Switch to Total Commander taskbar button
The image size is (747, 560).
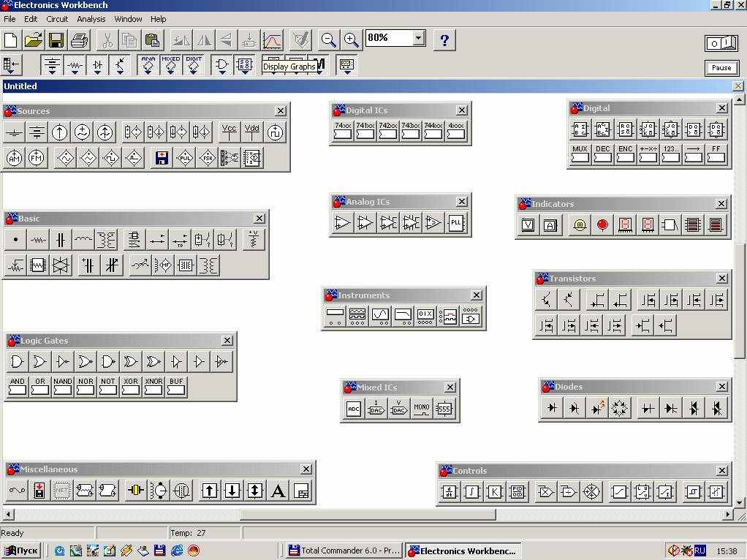(344, 550)
